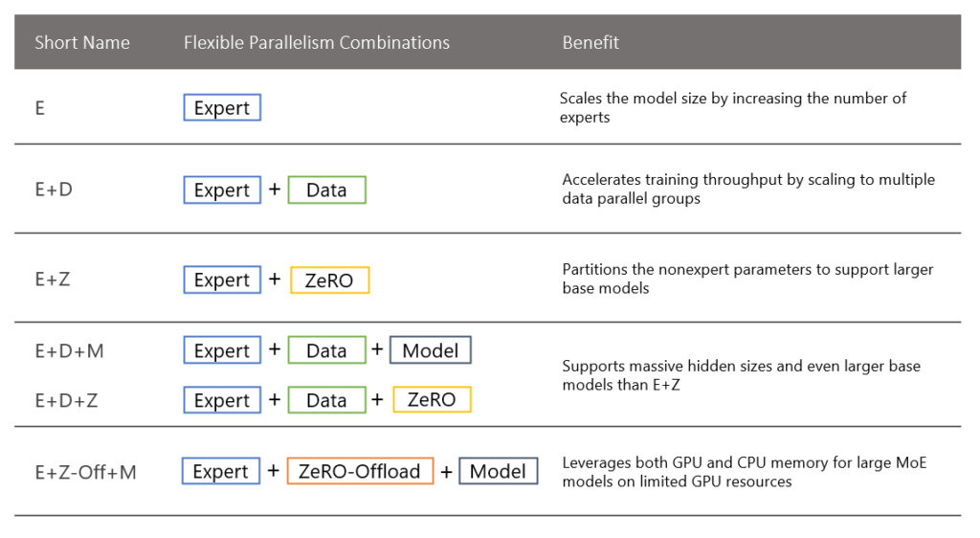Click the "Scales the model size" benefit text
The image size is (980, 538).
click(x=733, y=107)
